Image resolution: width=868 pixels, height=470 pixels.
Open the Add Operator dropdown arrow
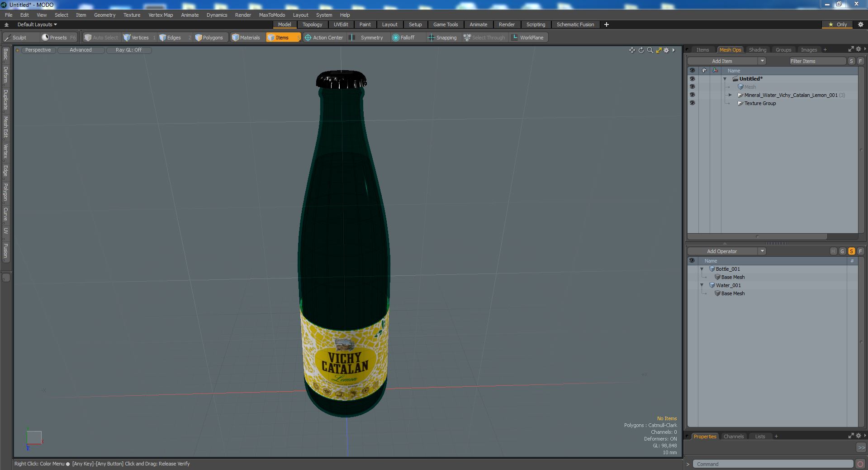(762, 251)
